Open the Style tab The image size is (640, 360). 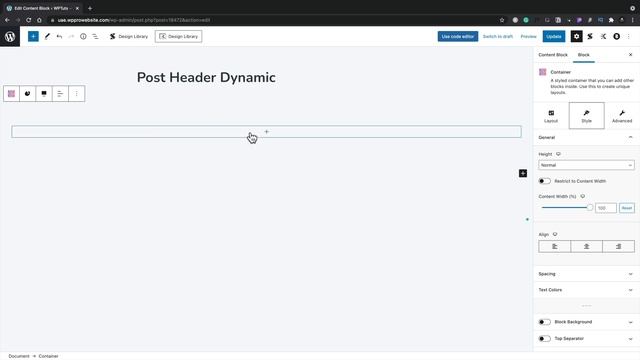pyautogui.click(x=587, y=116)
